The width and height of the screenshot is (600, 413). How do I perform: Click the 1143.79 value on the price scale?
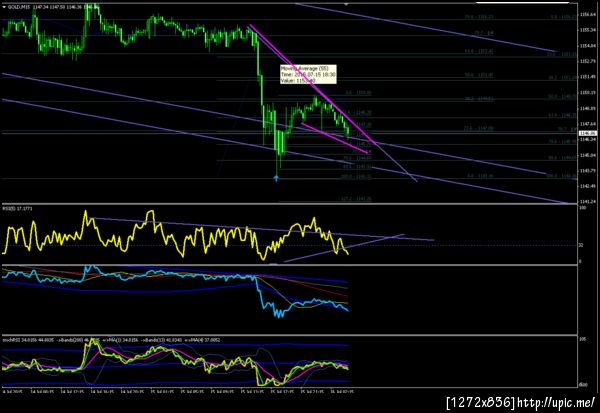(588, 170)
